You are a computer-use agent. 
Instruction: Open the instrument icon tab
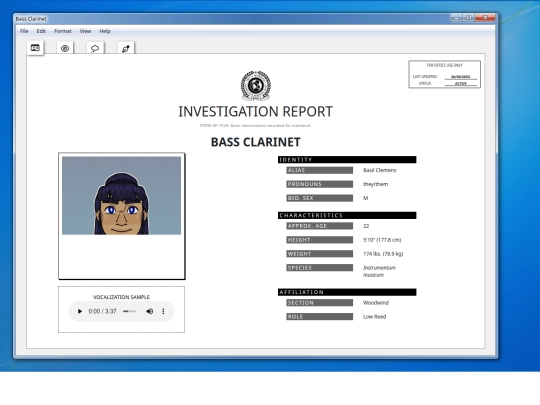tap(126, 48)
